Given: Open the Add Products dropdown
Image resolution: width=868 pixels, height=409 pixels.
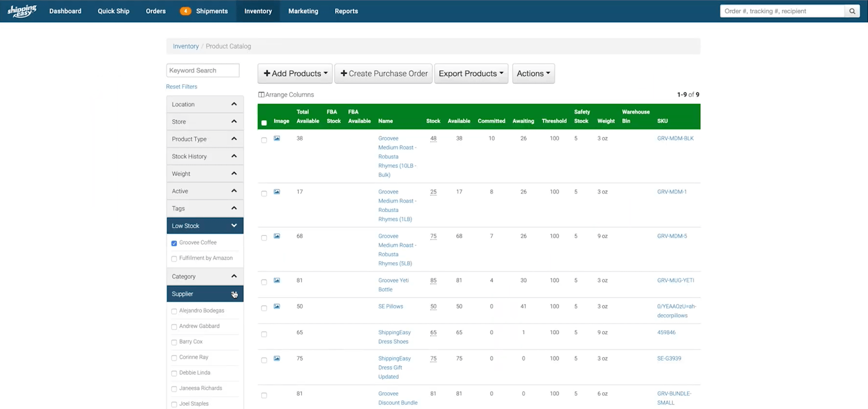Looking at the screenshot, I should [295, 73].
